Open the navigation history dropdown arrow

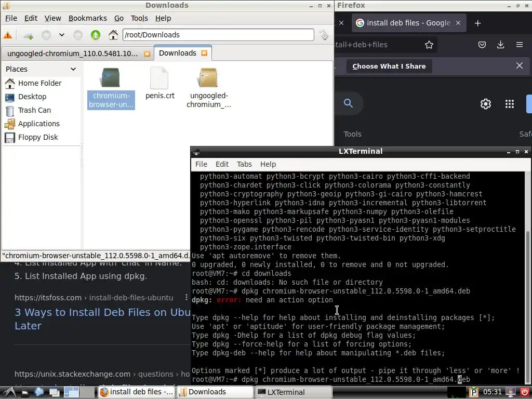pyautogui.click(x=61, y=35)
